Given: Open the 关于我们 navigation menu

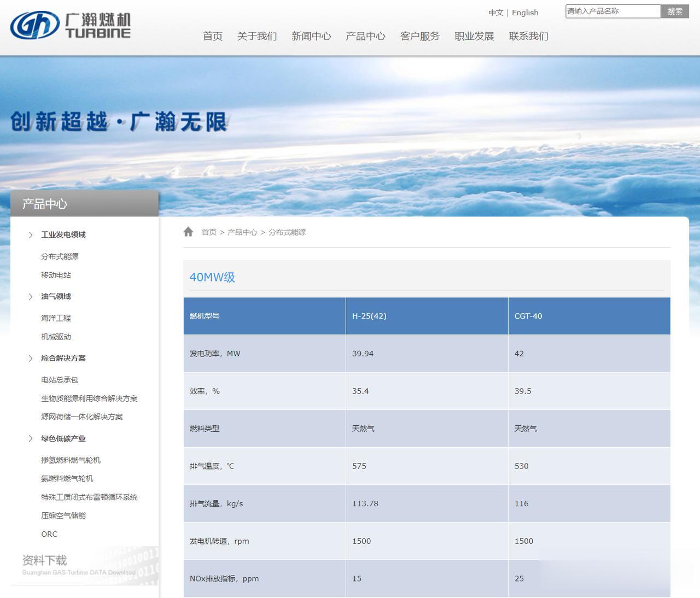Looking at the screenshot, I should tap(257, 36).
